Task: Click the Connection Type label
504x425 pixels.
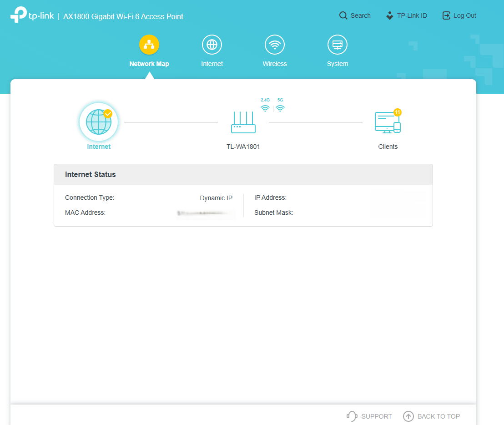Action: tap(90, 197)
